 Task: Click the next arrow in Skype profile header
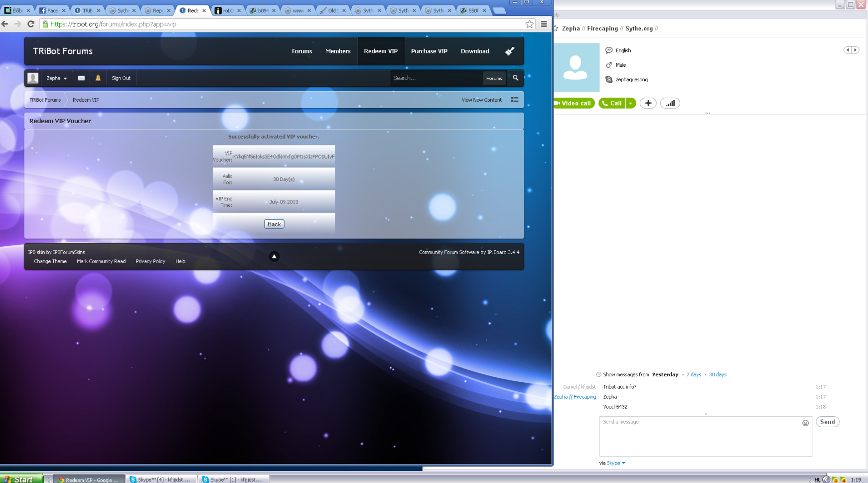click(x=855, y=50)
